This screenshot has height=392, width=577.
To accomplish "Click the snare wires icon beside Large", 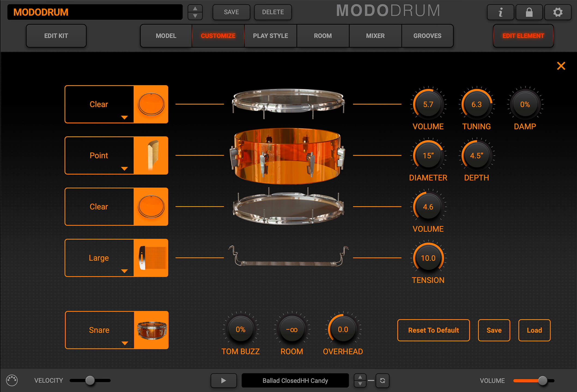I will pyautogui.click(x=151, y=258).
